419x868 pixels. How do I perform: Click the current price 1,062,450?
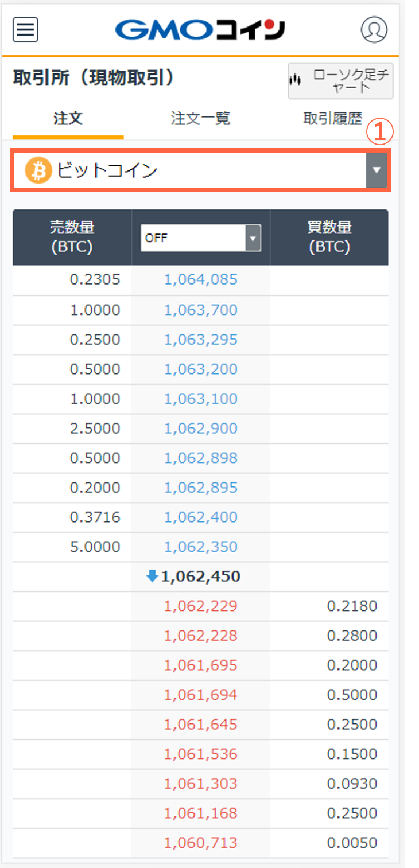pos(200,577)
